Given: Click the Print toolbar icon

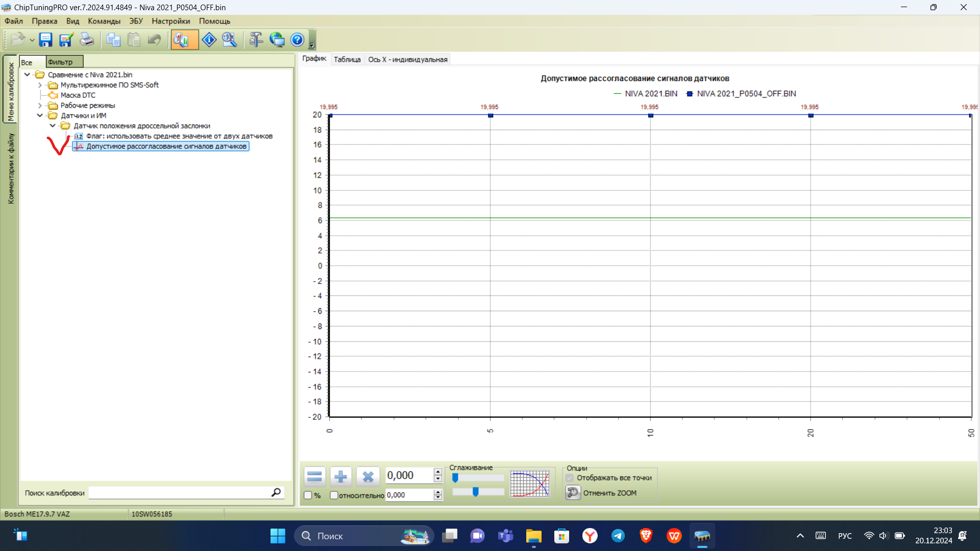Looking at the screenshot, I should point(86,40).
